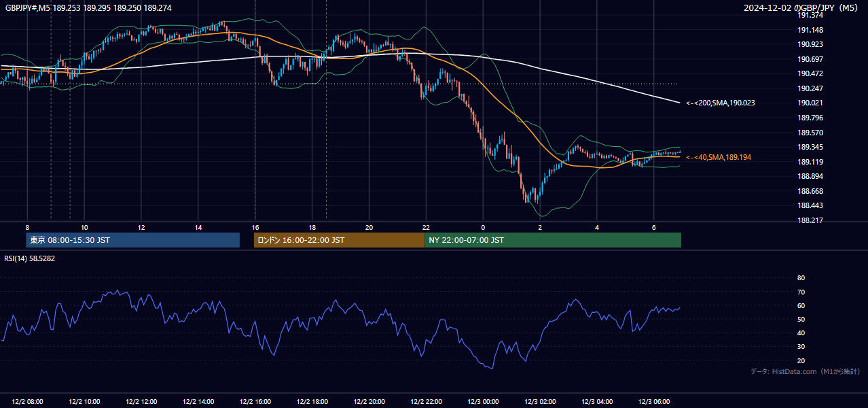This screenshot has width=868, height=408.
Task: Click price axis value 190.923
Action: click(810, 44)
